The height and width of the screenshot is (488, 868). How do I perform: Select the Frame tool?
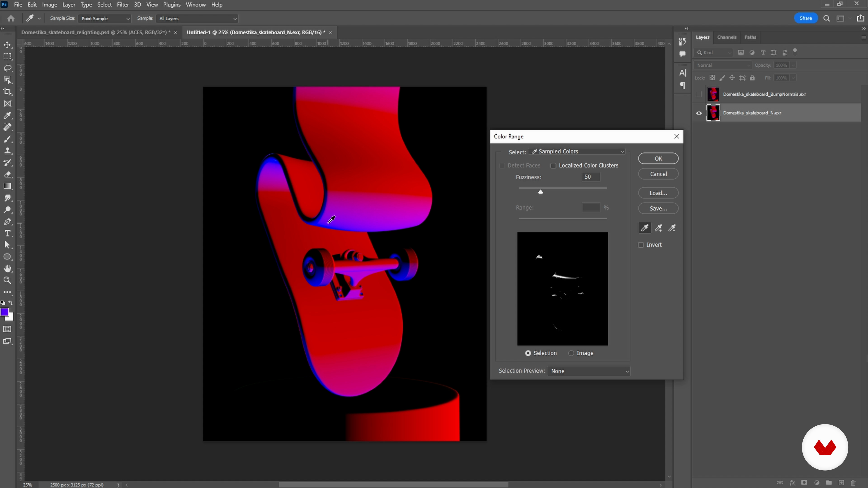(x=7, y=104)
